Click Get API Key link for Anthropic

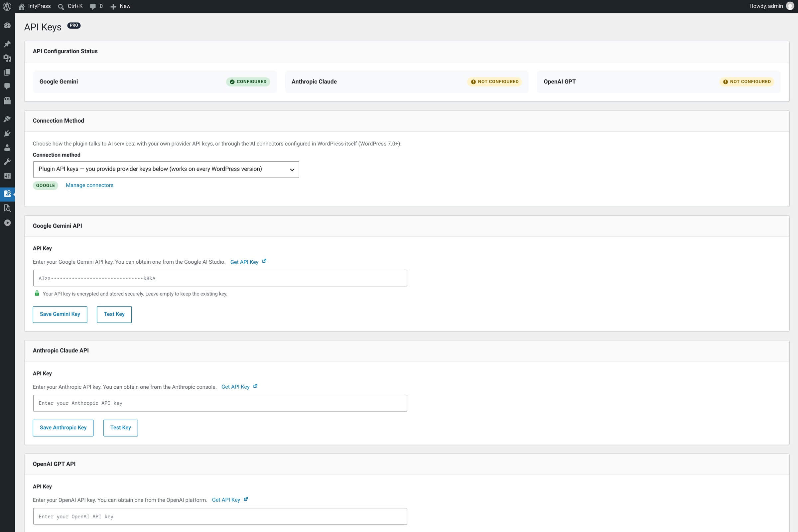click(x=235, y=387)
